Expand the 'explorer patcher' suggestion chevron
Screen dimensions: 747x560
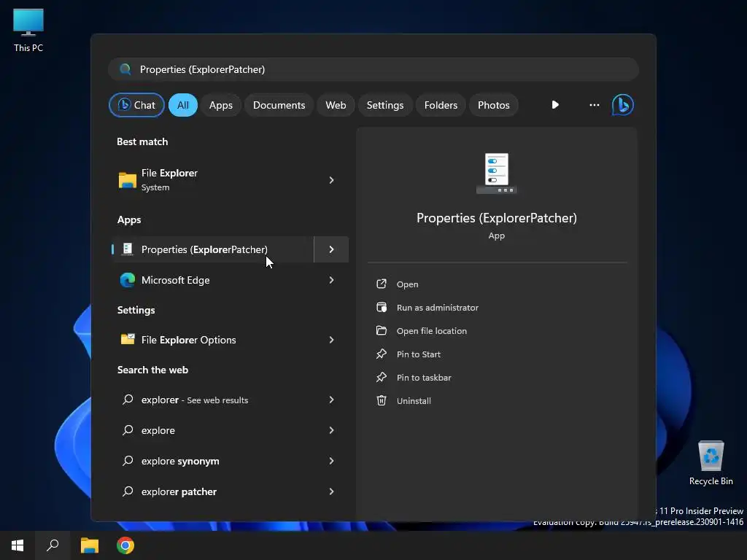tap(332, 491)
